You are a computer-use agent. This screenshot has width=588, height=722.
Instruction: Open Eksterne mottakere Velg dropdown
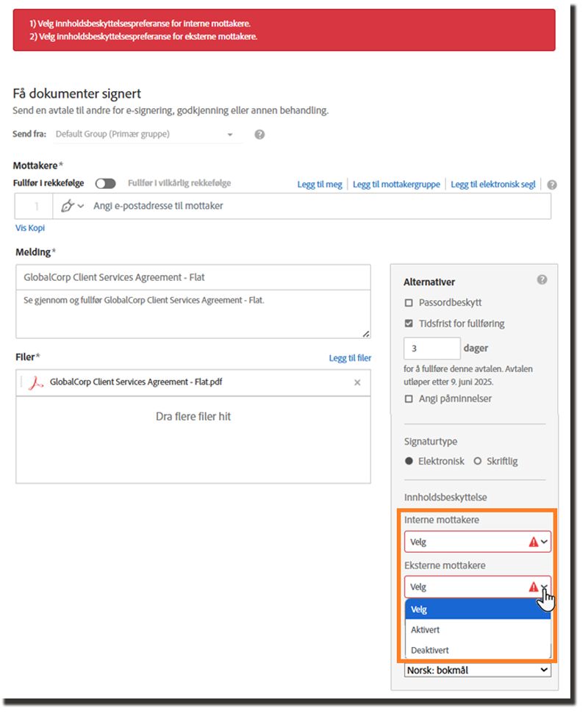478,587
